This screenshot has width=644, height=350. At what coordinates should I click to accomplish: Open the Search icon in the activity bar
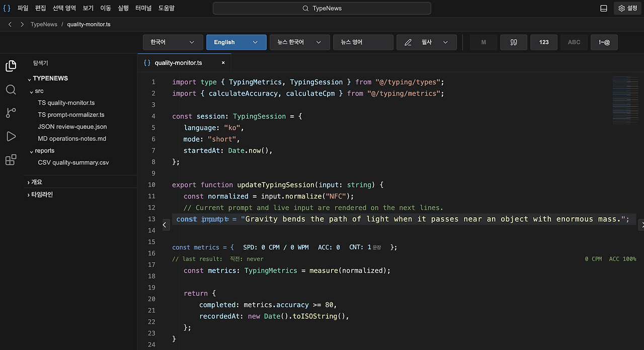point(11,90)
